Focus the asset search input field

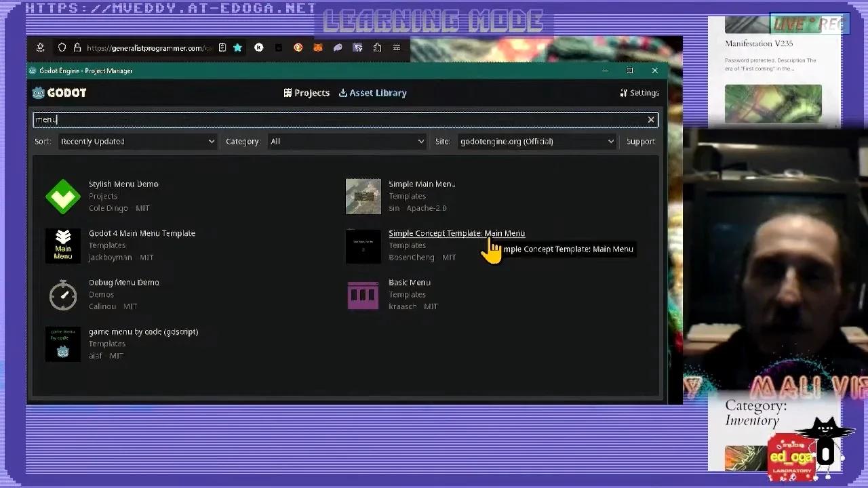(339, 120)
